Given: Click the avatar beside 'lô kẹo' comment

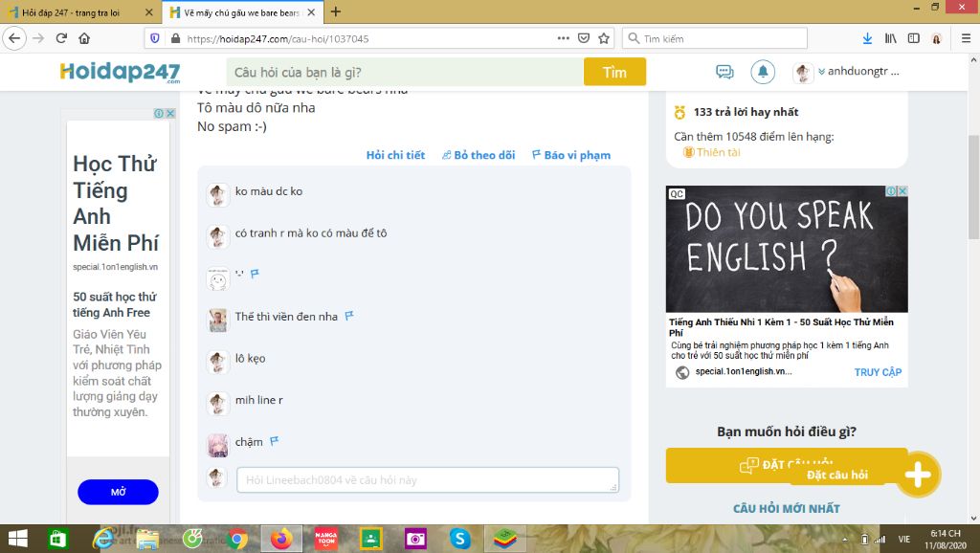Looking at the screenshot, I should click(217, 362).
